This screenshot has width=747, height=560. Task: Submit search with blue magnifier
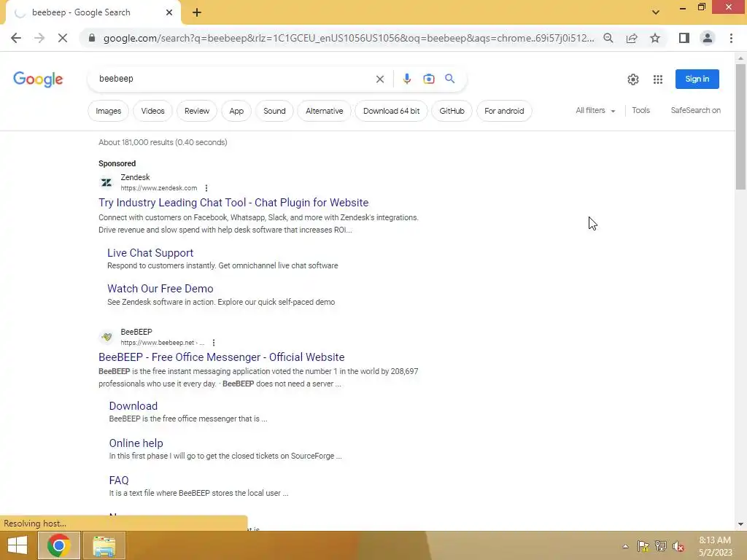pos(449,79)
